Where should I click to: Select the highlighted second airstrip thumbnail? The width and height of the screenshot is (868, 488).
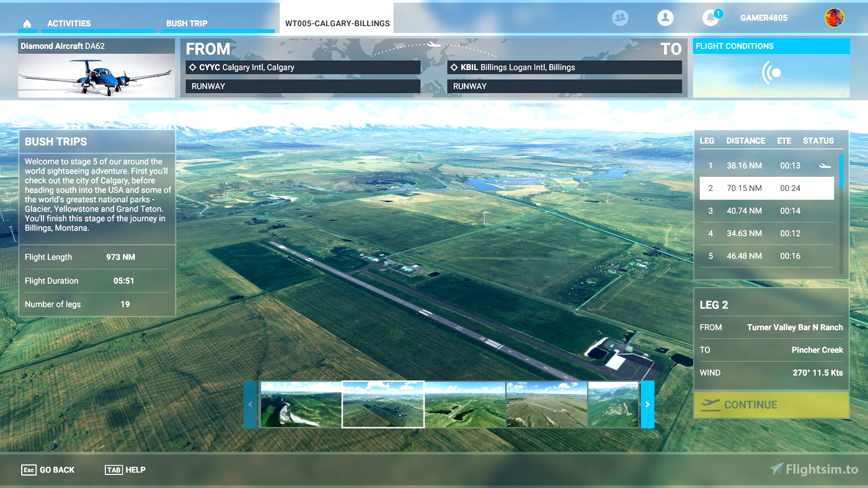(x=383, y=404)
